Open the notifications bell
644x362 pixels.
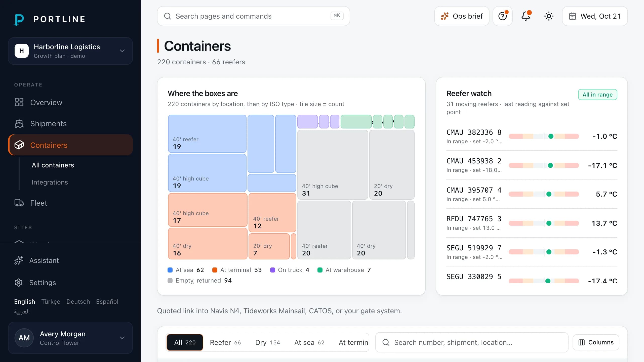[526, 16]
